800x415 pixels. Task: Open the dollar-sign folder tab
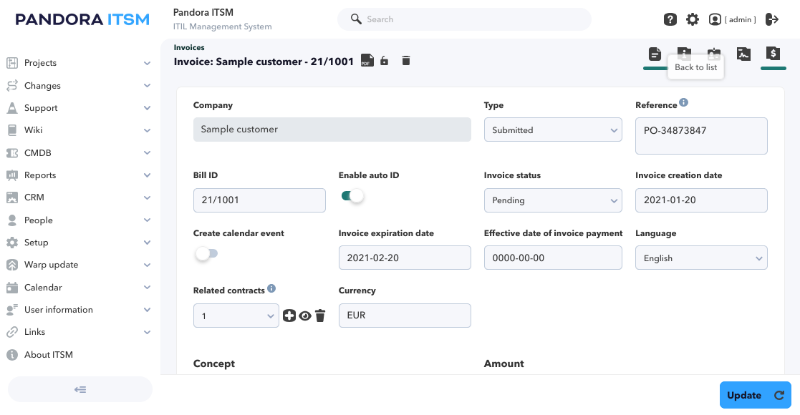773,53
